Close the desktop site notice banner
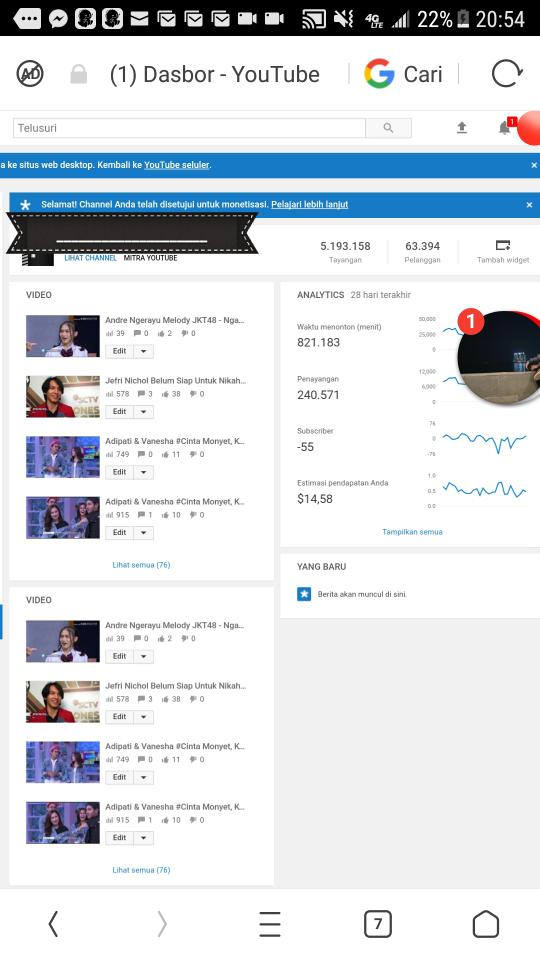Screen dimensions: 540x960 [x=534, y=165]
